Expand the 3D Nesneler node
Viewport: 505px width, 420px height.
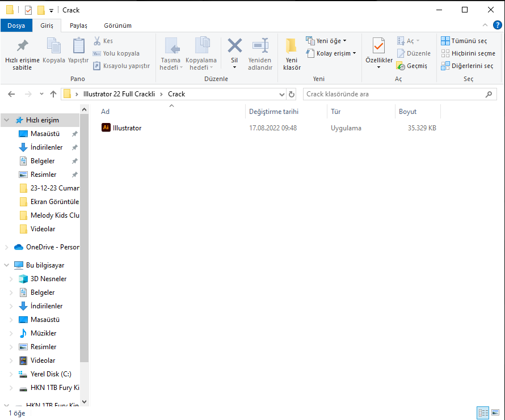pyautogui.click(x=11, y=279)
